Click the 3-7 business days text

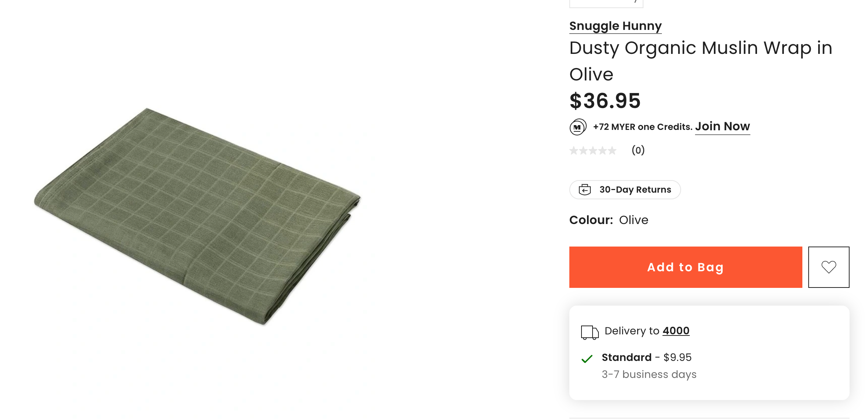pyautogui.click(x=649, y=374)
